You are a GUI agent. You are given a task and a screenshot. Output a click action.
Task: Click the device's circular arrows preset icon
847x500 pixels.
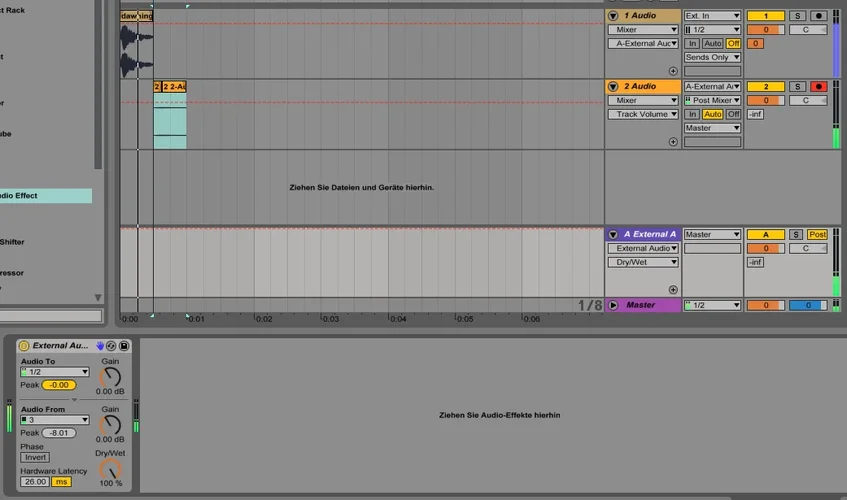click(111, 346)
